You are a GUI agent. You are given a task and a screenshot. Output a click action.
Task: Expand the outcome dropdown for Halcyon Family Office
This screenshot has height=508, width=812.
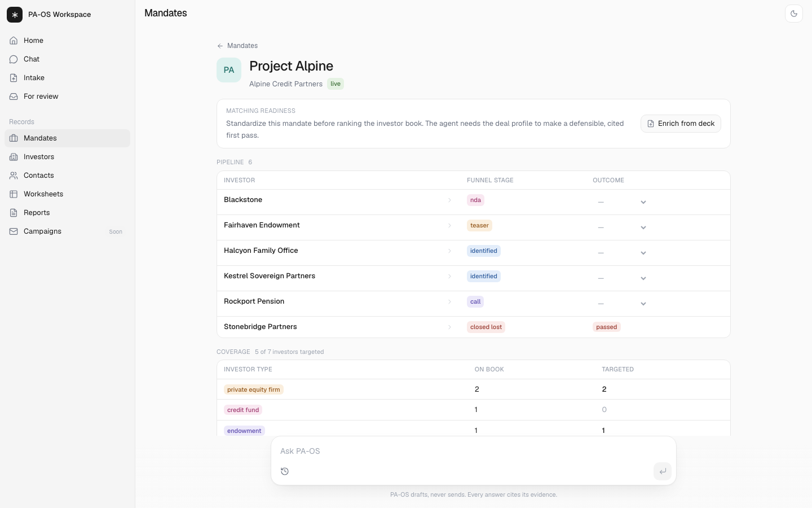pyautogui.click(x=622, y=253)
